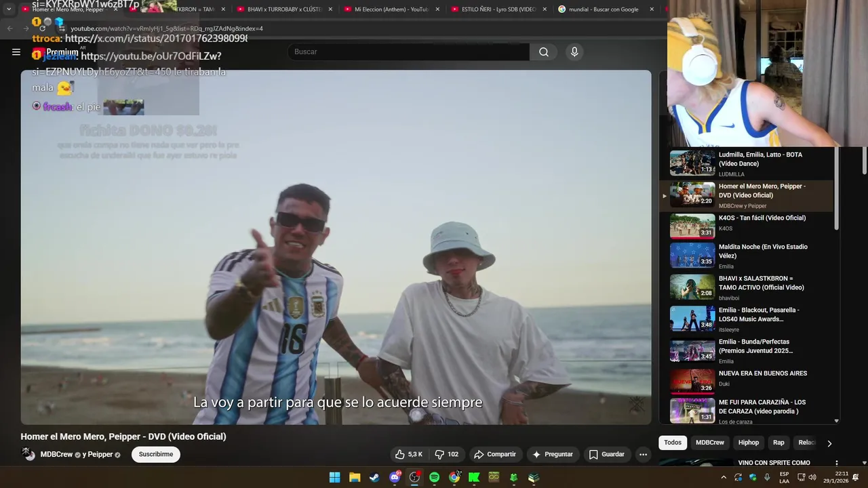Save video with the Guardar button
Viewport: 868px width, 488px height.
tap(606, 454)
